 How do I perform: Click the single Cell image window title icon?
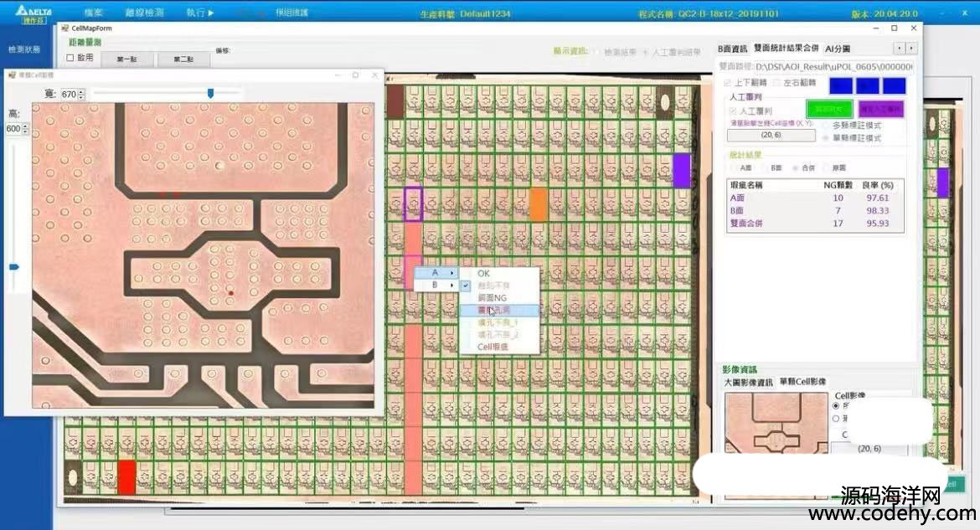pyautogui.click(x=11, y=75)
